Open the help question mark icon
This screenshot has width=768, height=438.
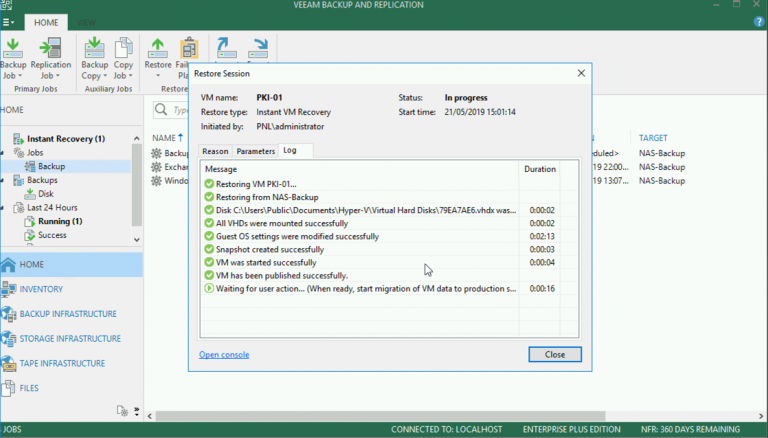pos(759,22)
